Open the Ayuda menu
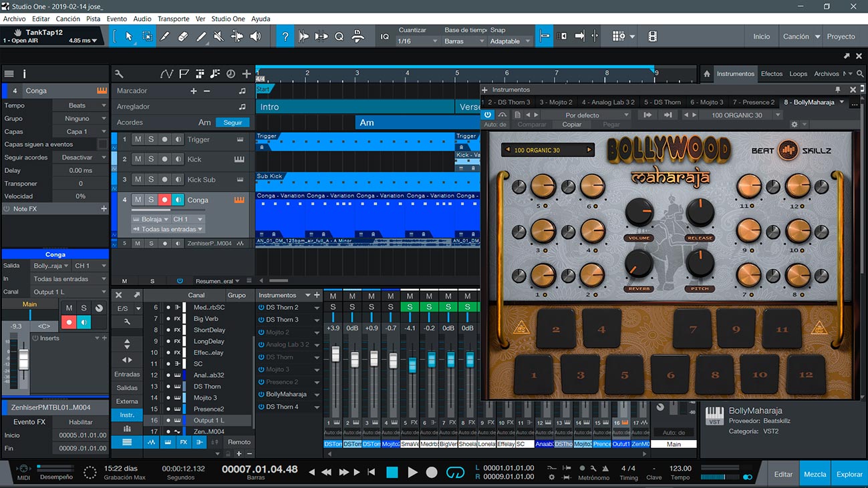The width and height of the screenshot is (868, 488). (261, 19)
